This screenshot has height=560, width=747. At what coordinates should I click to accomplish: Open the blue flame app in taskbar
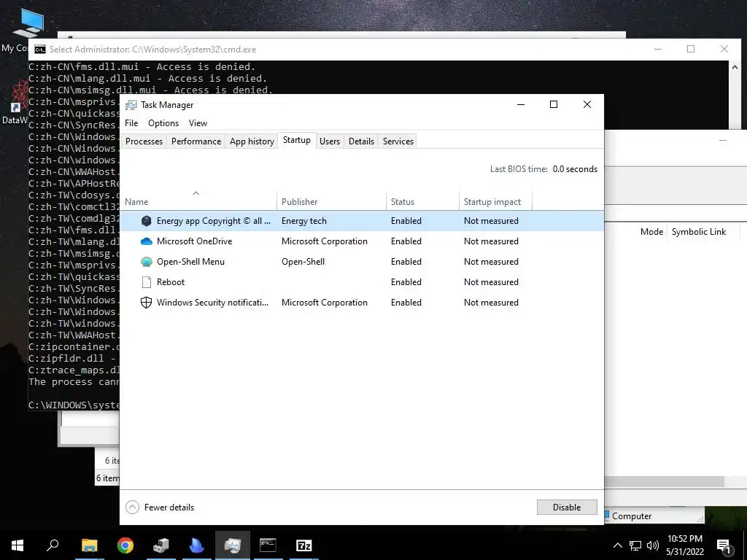click(196, 545)
